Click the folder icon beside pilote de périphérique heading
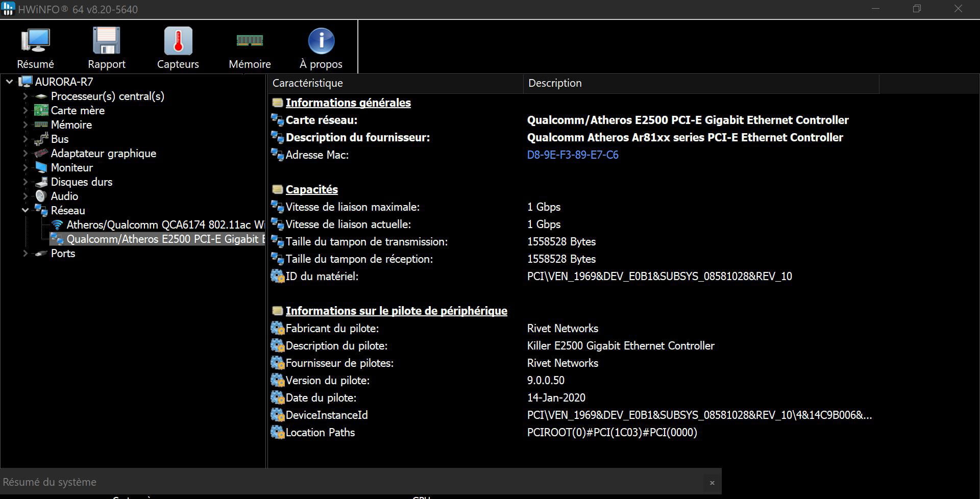 tap(278, 311)
